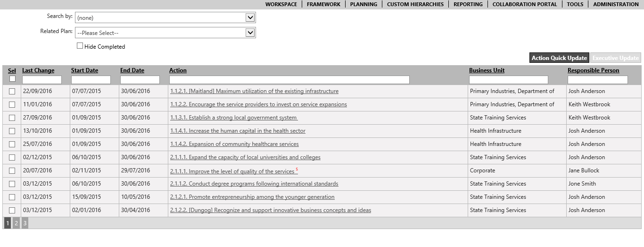Focus the Business Unit filter box
This screenshot has width=644, height=247.
509,80
